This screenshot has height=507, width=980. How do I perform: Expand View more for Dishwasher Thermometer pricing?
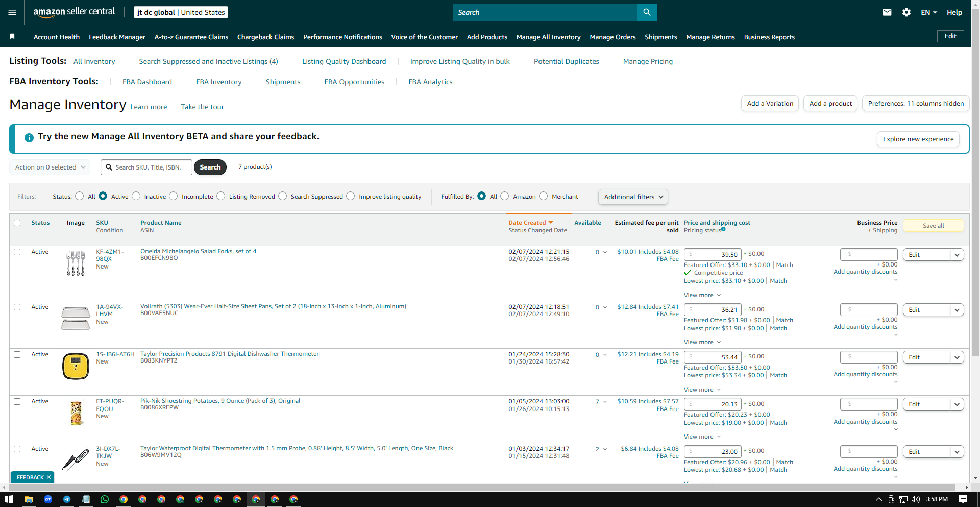pos(702,390)
